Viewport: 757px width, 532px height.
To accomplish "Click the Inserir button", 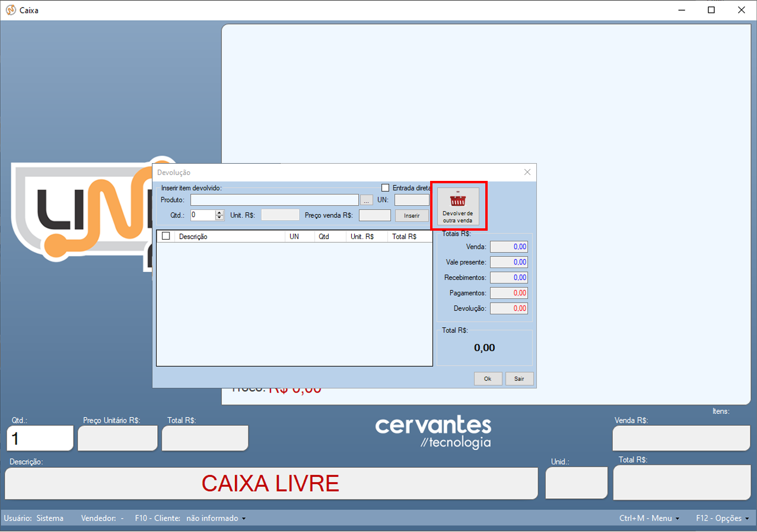I will [x=412, y=215].
